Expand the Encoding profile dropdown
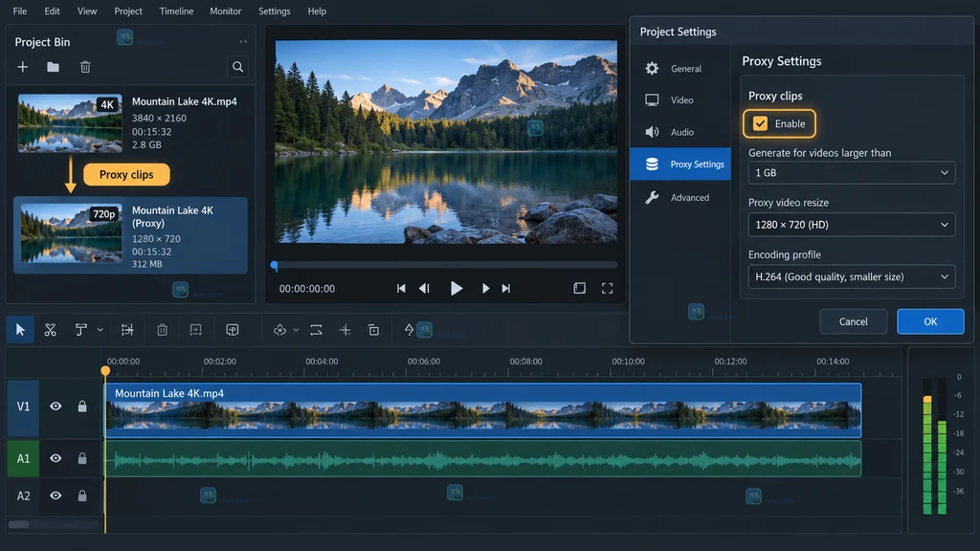 (x=851, y=276)
